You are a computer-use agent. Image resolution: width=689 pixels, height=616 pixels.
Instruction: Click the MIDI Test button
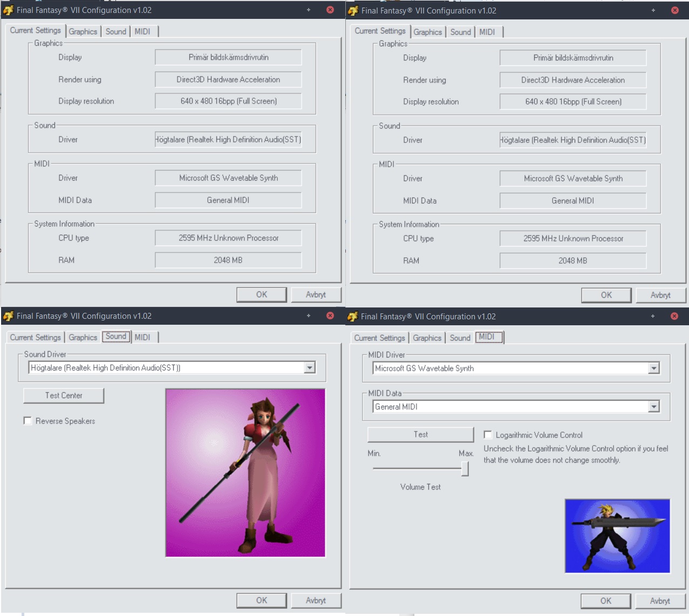[421, 435]
